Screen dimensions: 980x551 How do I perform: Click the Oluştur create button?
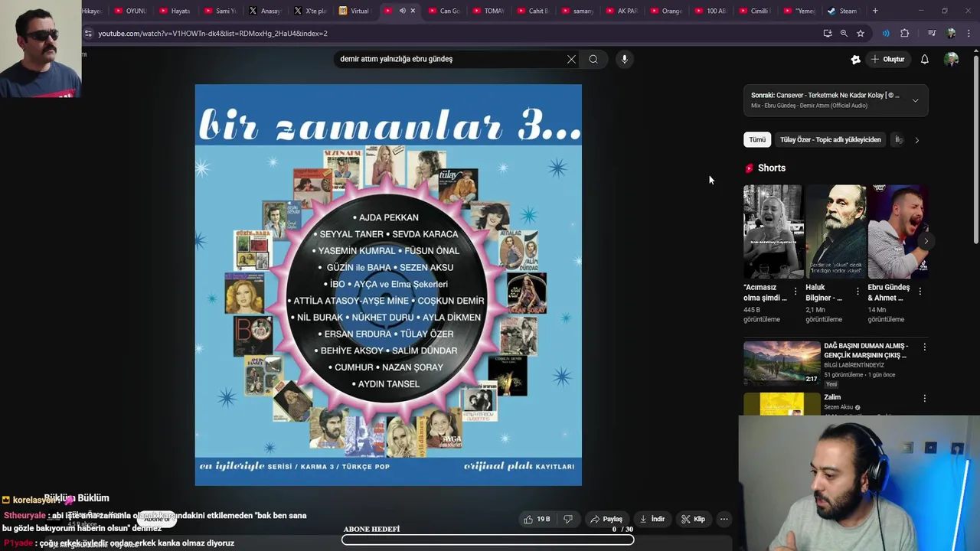[888, 59]
